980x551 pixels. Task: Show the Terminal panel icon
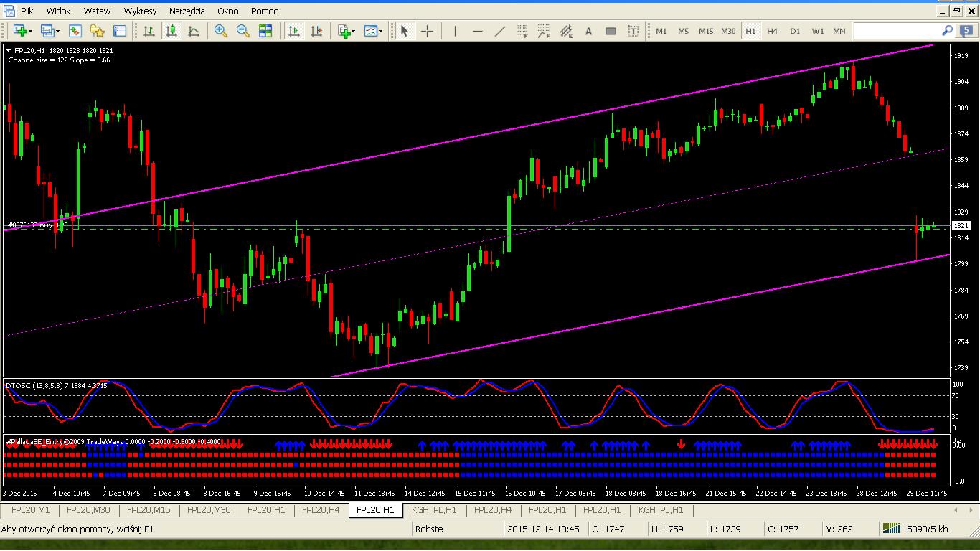[120, 31]
